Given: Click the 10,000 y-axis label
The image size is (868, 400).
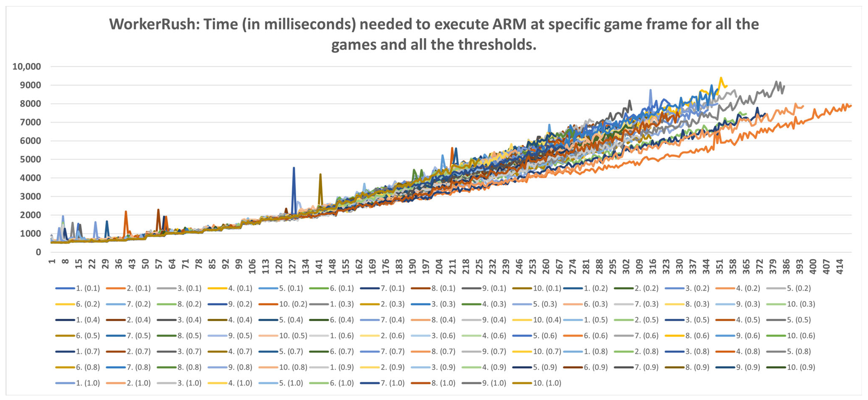Looking at the screenshot, I should [27, 67].
